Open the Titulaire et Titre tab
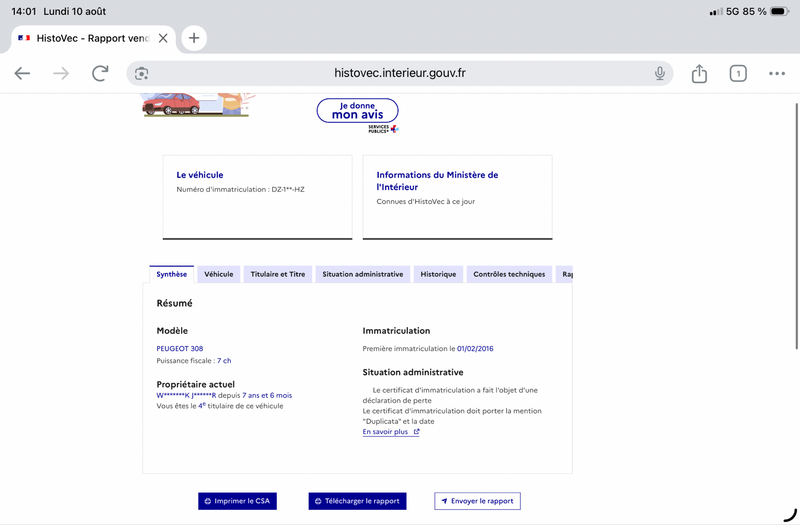The height and width of the screenshot is (525, 800). 278,274
